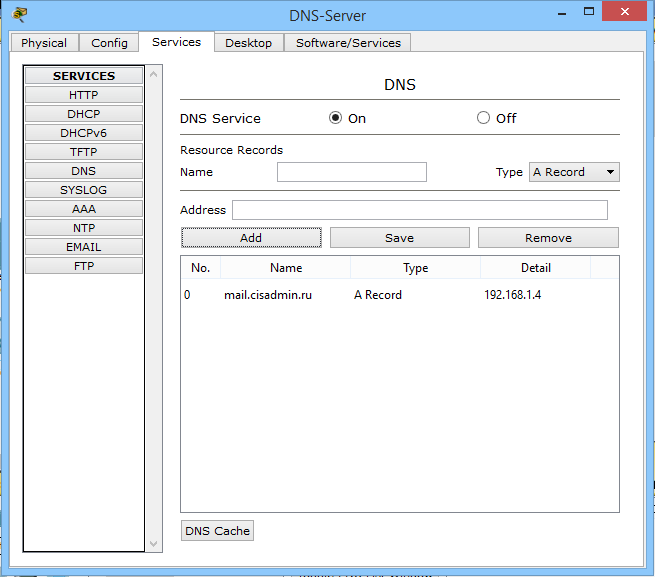Select DNS in the services list
Screen dimensions: 655x577
[84, 171]
